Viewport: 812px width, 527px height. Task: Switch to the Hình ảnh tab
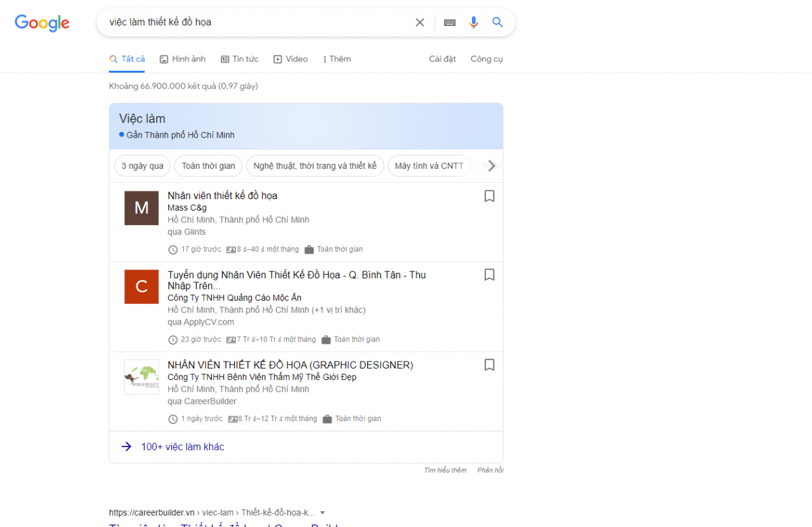[183, 59]
